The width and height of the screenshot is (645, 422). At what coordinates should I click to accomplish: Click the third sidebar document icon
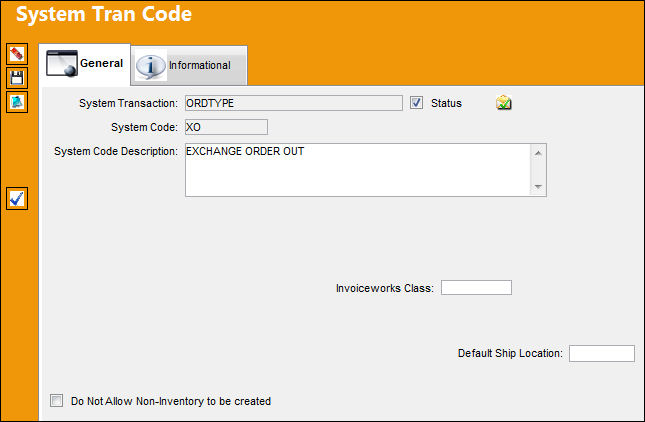pyautogui.click(x=17, y=102)
